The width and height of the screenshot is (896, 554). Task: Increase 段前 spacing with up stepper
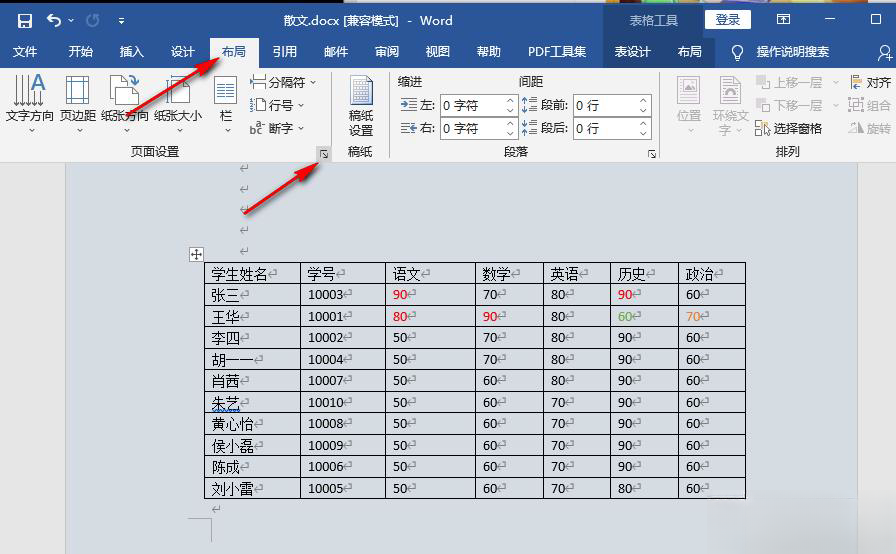643,100
